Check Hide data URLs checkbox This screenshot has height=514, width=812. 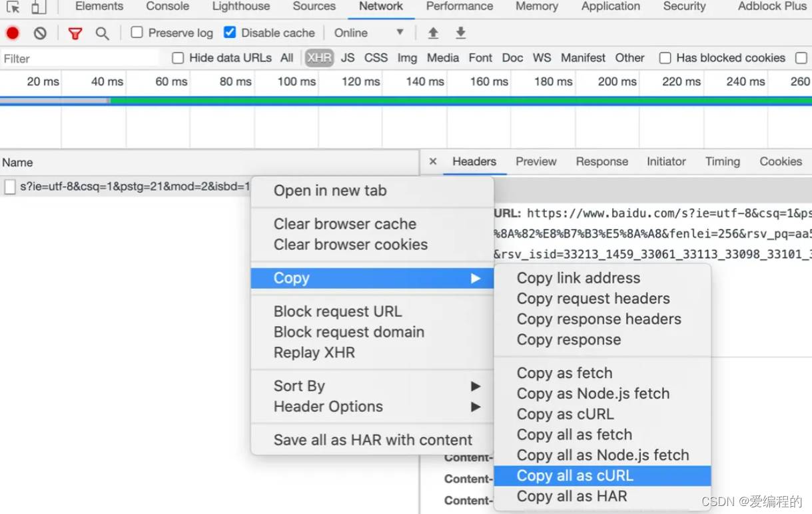point(178,58)
